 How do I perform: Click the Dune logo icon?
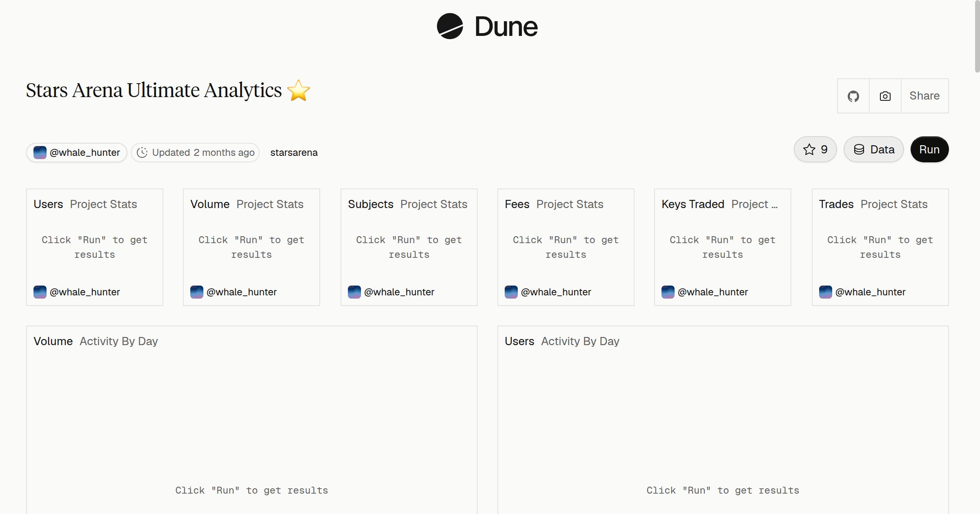pyautogui.click(x=450, y=26)
